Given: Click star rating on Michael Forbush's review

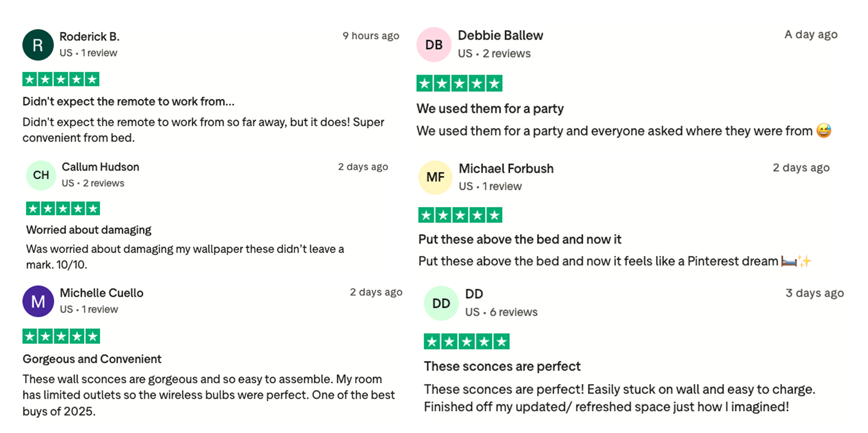Looking at the screenshot, I should click(460, 215).
